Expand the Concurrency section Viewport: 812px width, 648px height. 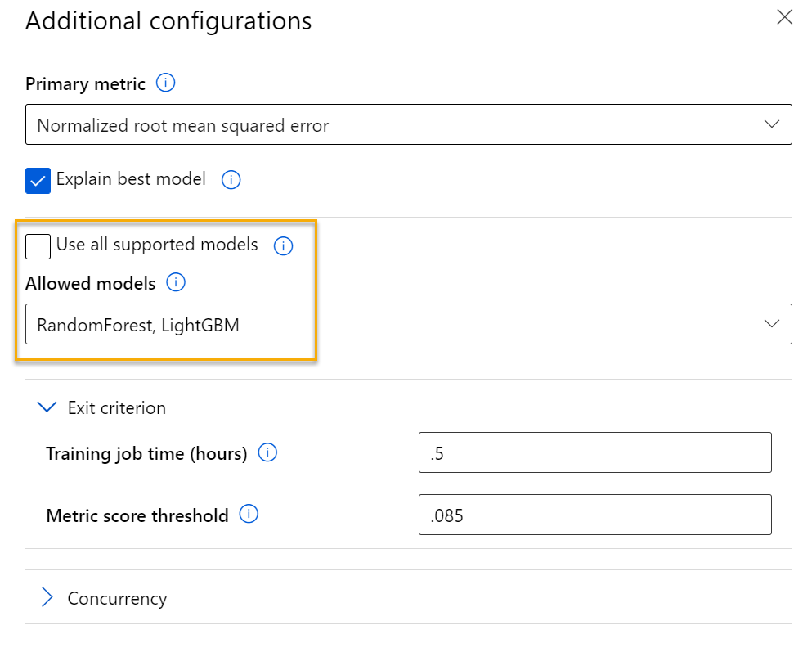[x=47, y=597]
